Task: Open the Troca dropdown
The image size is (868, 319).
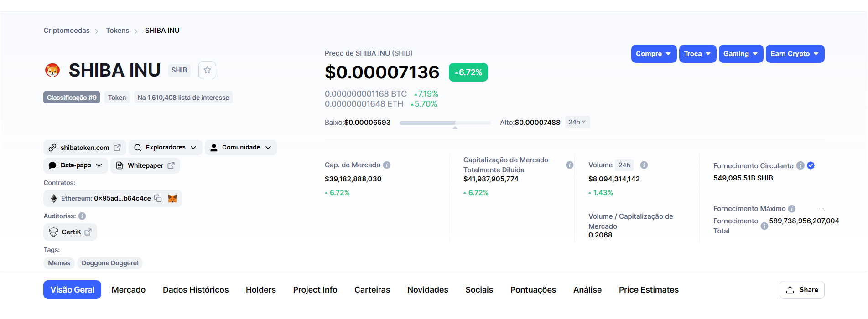Action: click(697, 54)
